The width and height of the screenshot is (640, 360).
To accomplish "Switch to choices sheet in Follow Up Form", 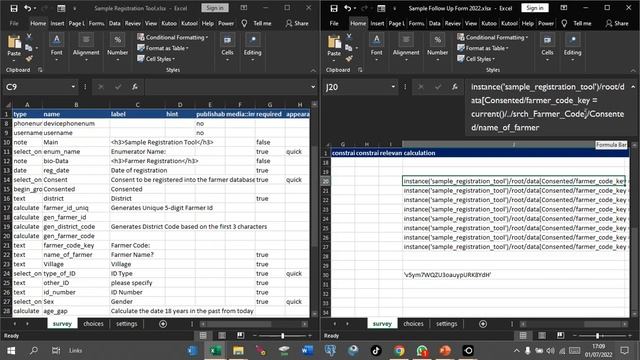I will pos(413,323).
